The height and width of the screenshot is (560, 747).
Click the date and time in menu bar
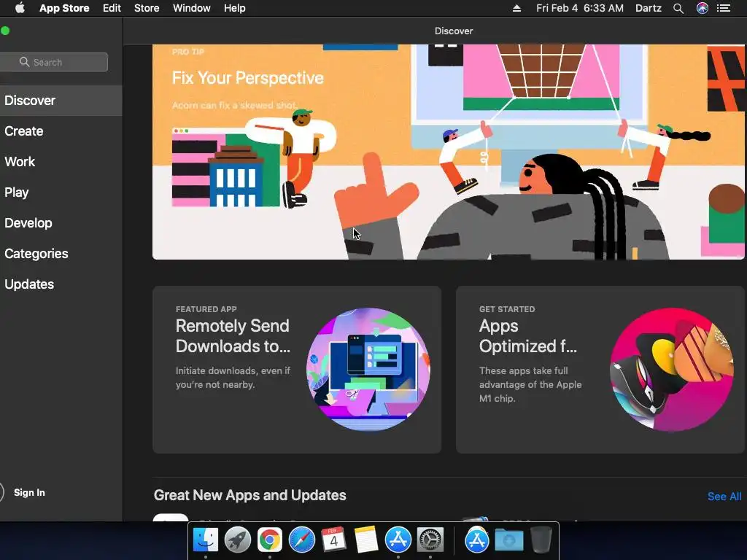[579, 8]
